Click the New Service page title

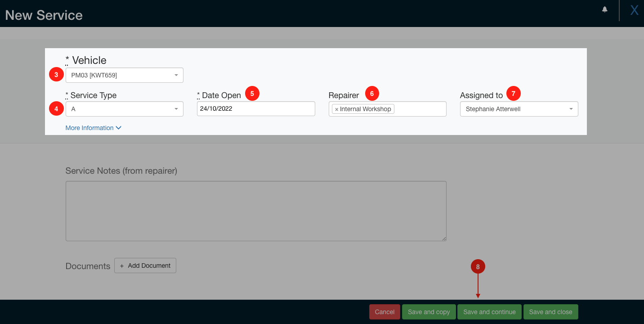pyautogui.click(x=44, y=15)
